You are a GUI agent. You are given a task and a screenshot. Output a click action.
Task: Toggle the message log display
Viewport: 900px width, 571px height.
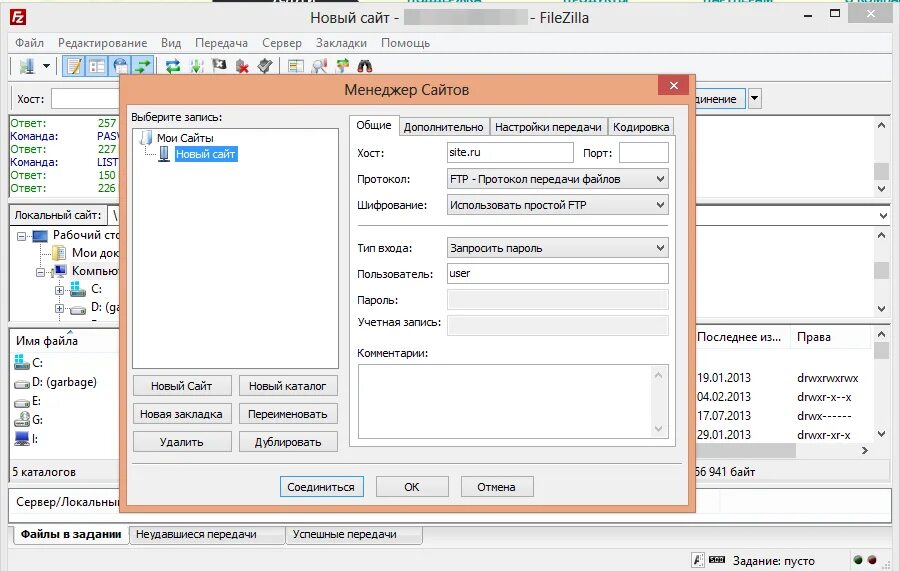pos(74,67)
